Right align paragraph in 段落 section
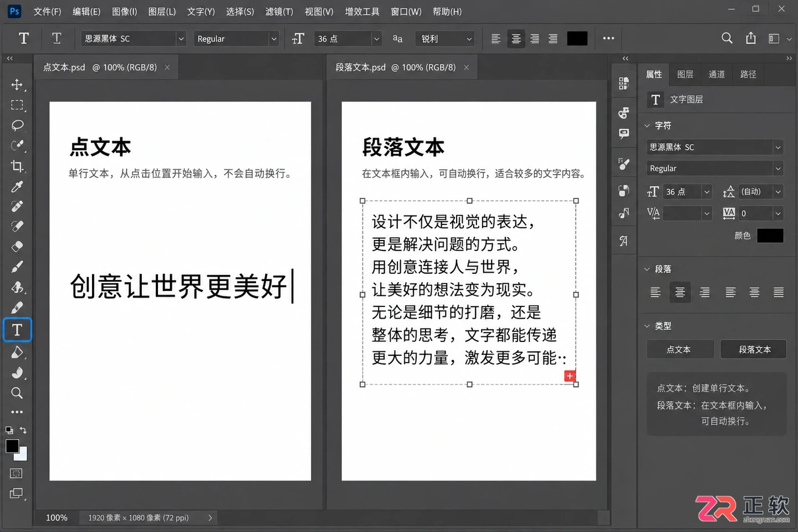Screen dimensions: 798x532 705,292
